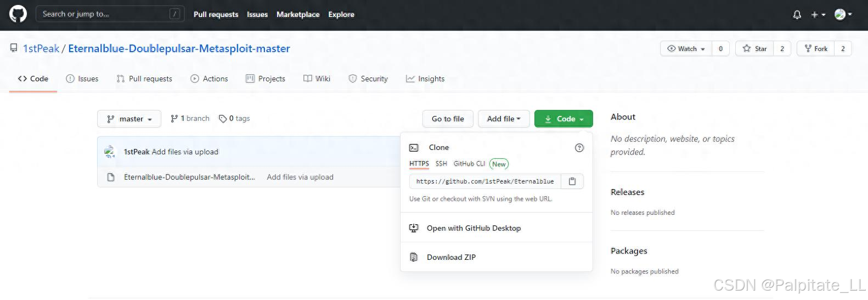The width and height of the screenshot is (868, 300).
Task: View stargazers count beside Star
Action: pyautogui.click(x=782, y=49)
